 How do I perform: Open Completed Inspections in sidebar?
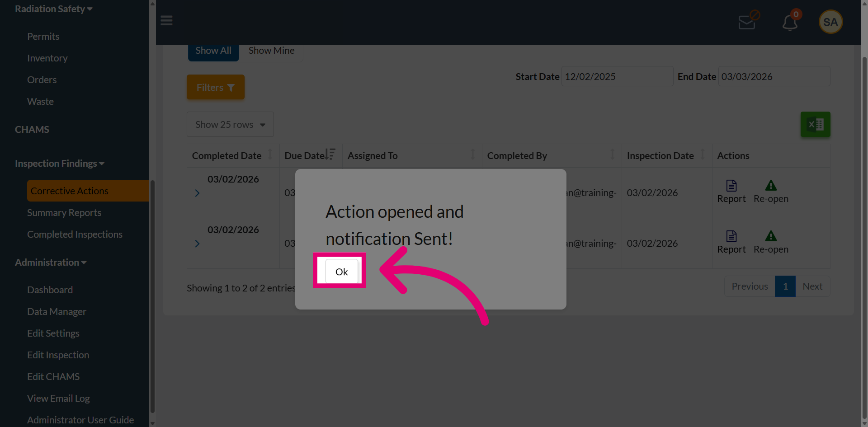(x=75, y=234)
